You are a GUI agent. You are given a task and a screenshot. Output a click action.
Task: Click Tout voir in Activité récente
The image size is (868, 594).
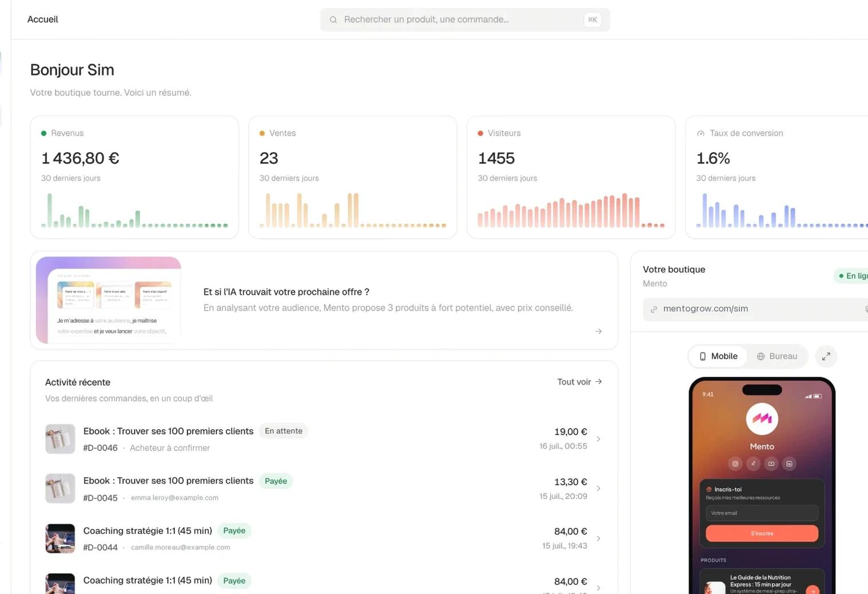click(574, 382)
